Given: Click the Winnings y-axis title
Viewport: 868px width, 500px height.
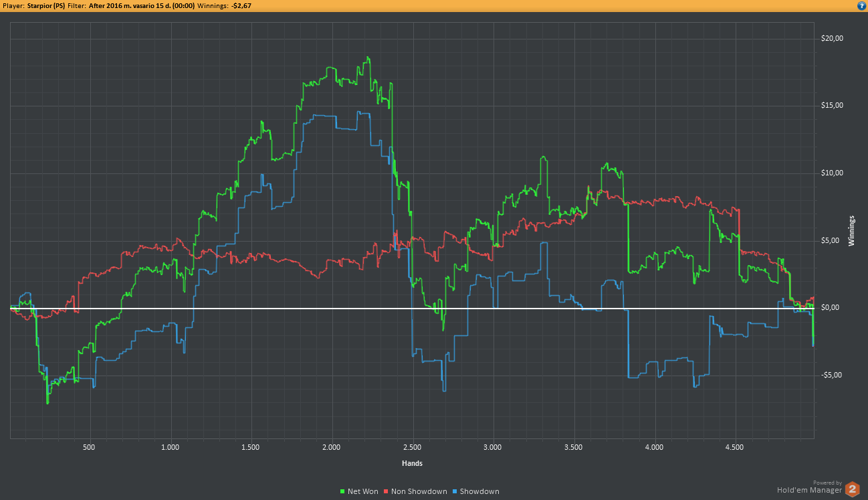Looking at the screenshot, I should click(x=852, y=231).
